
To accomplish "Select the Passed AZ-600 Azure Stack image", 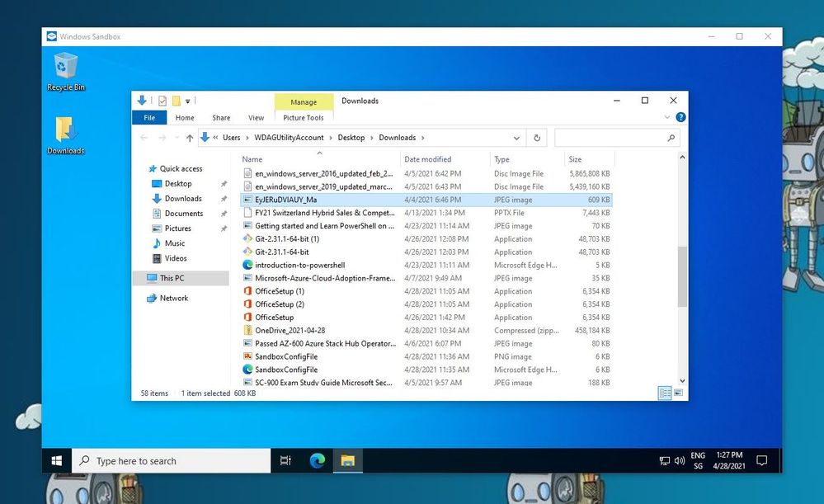I will click(x=426, y=343).
